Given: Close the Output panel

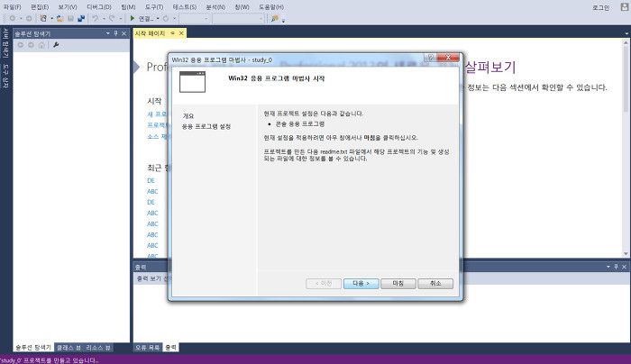Looking at the screenshot, I should click(x=624, y=267).
